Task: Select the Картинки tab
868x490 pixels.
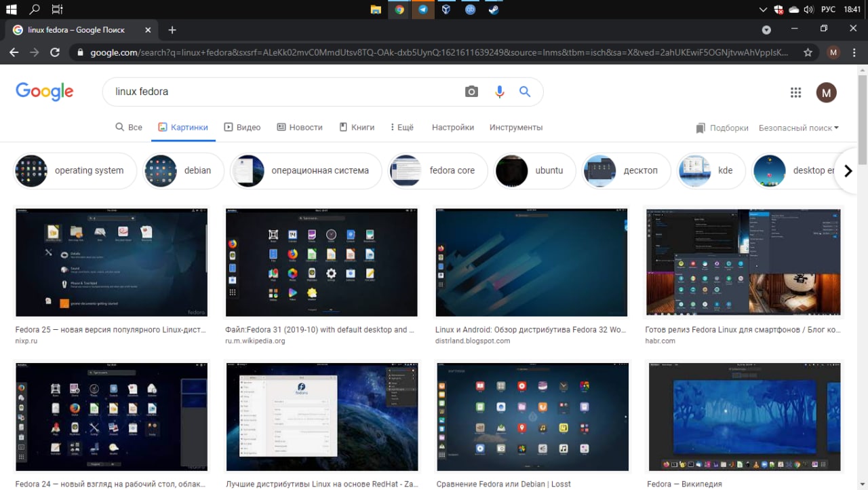Action: [x=183, y=128]
